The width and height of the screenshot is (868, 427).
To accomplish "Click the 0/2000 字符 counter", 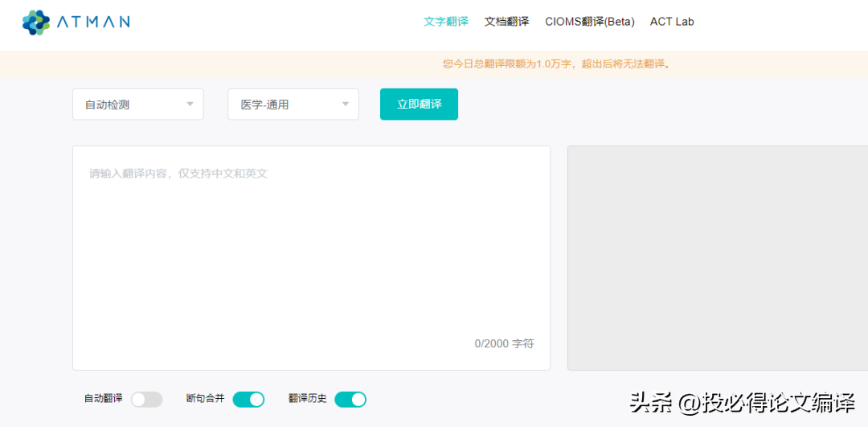I will pos(504,343).
